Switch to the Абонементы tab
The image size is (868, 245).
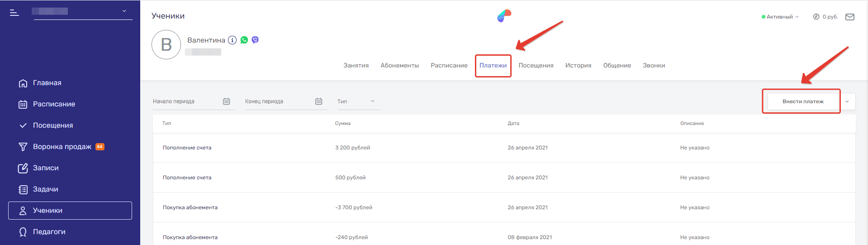pyautogui.click(x=399, y=66)
